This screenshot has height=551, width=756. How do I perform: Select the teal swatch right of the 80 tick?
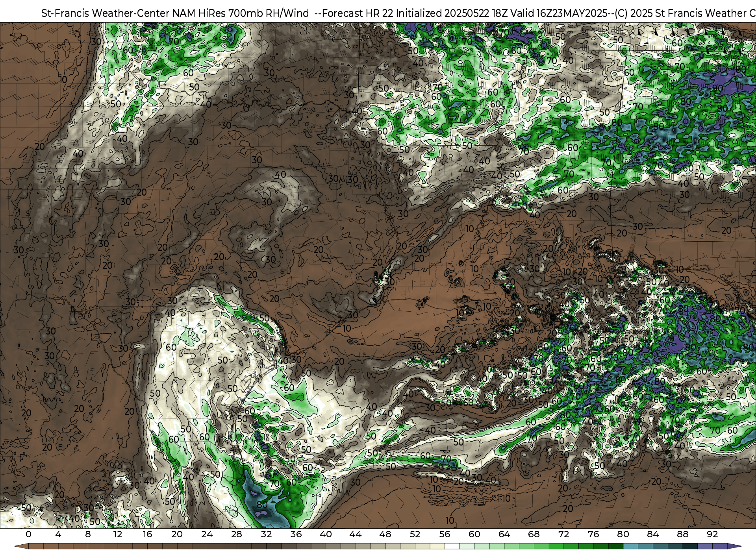pyautogui.click(x=630, y=546)
